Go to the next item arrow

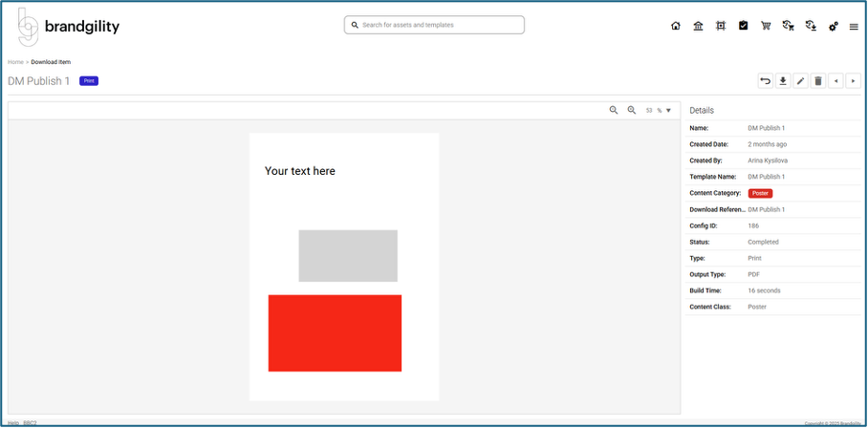click(x=853, y=81)
